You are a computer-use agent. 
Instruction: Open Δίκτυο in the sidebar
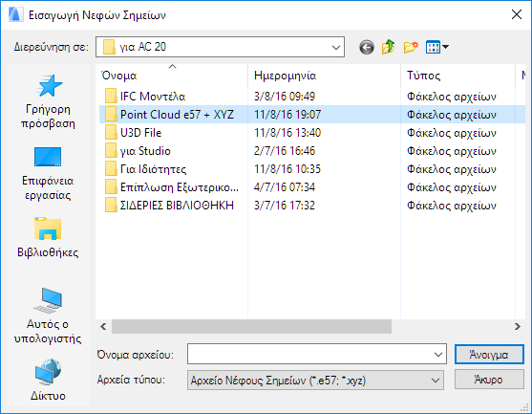click(x=48, y=380)
